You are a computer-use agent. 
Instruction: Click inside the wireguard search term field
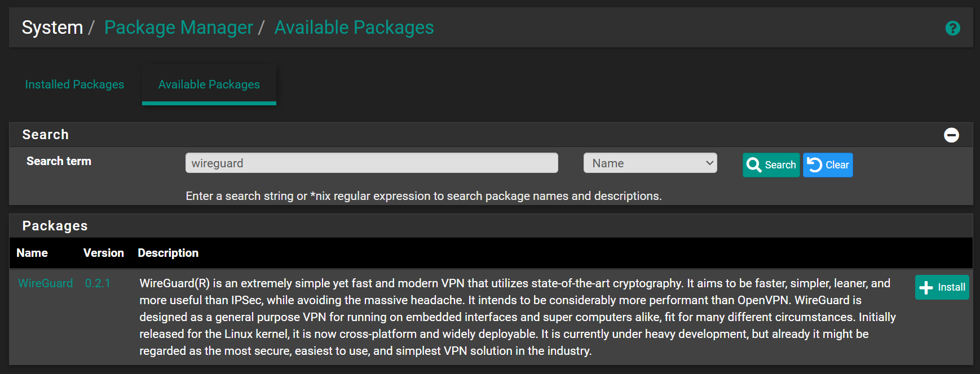tap(371, 163)
